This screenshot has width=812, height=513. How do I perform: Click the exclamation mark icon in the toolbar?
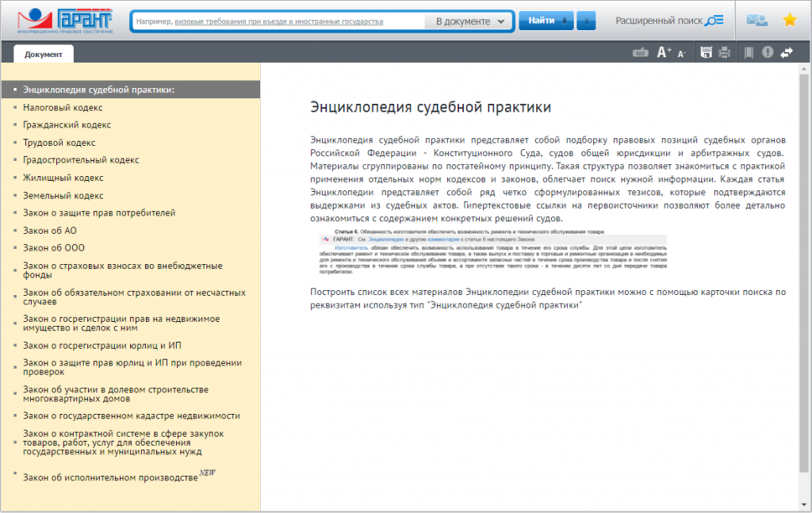tap(768, 52)
